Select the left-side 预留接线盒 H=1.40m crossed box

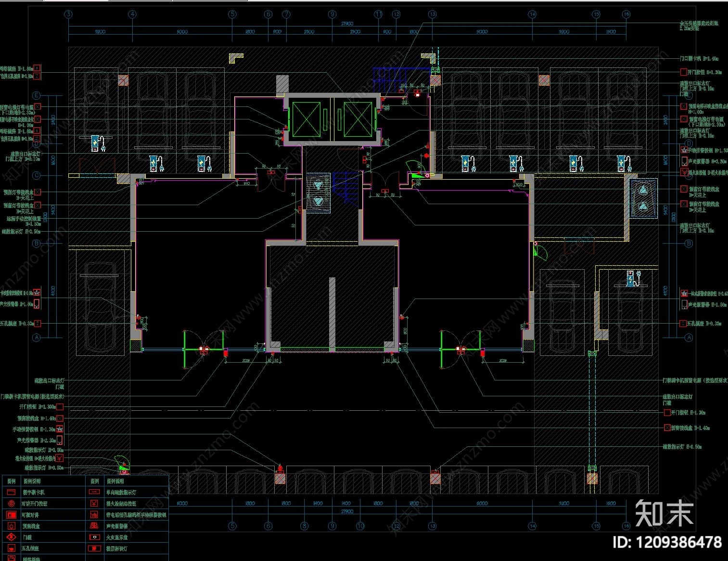60,418
